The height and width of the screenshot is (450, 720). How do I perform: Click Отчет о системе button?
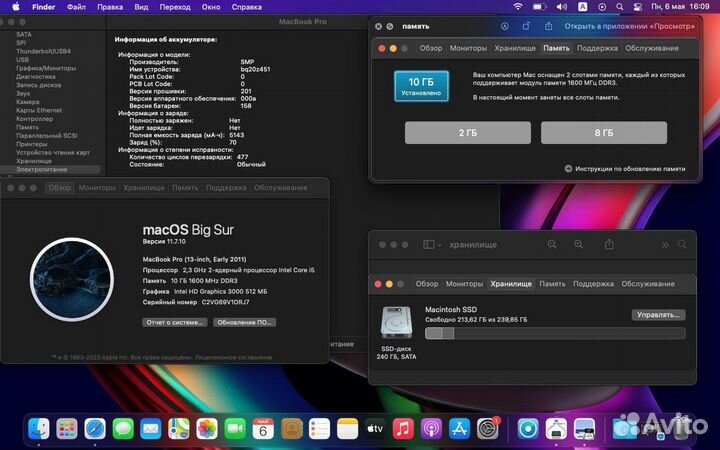[x=174, y=322]
